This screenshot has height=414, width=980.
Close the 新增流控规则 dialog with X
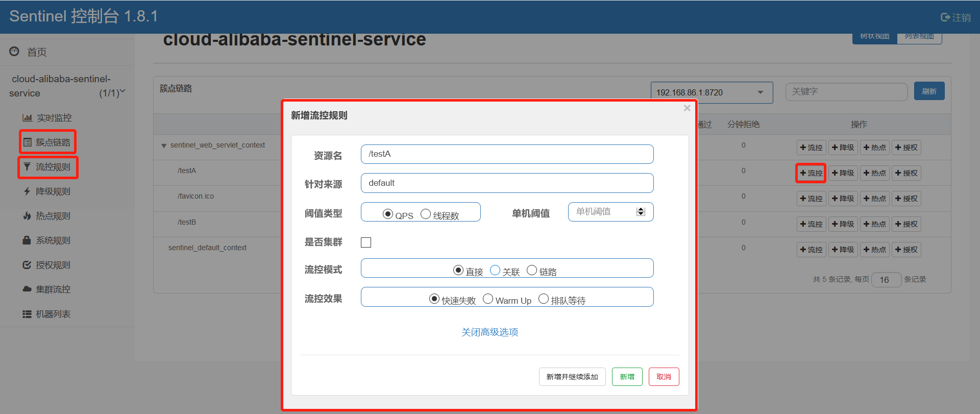click(x=687, y=108)
